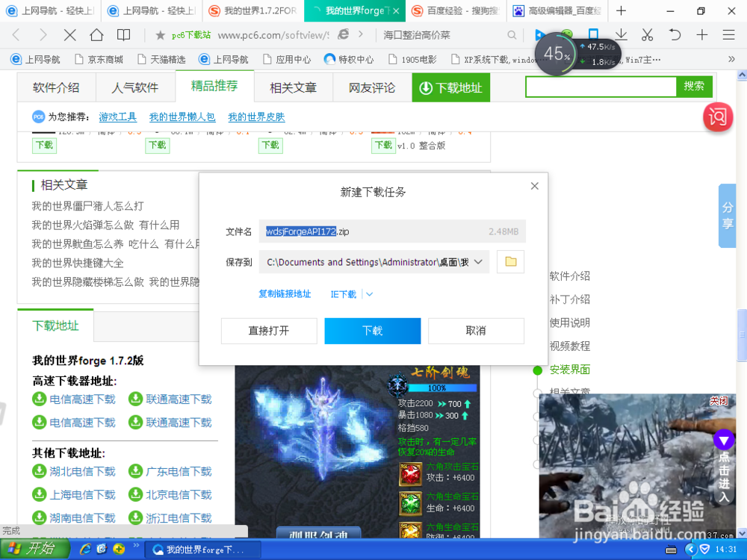Open the address bar engine dropdown chevron
Screen dimensions: 747x560
[361, 34]
